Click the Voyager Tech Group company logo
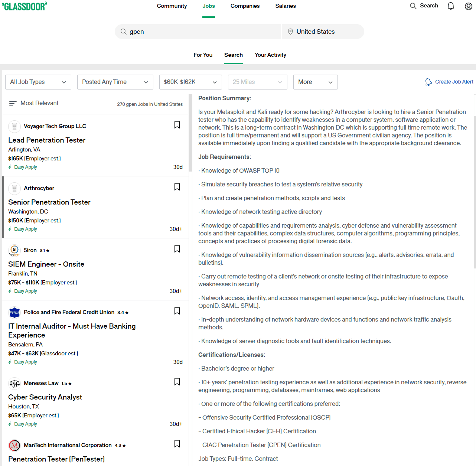Screen dimensions: 476x466 pyautogui.click(x=14, y=127)
